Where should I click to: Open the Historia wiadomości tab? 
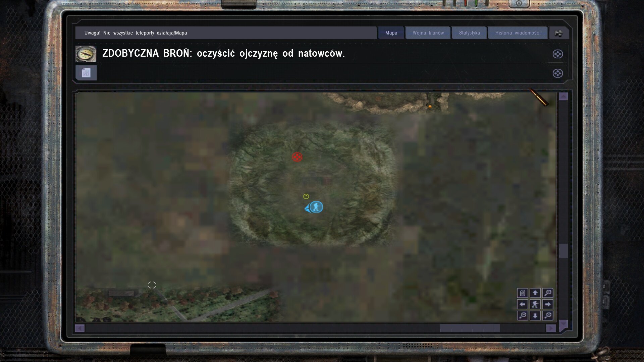pos(518,33)
